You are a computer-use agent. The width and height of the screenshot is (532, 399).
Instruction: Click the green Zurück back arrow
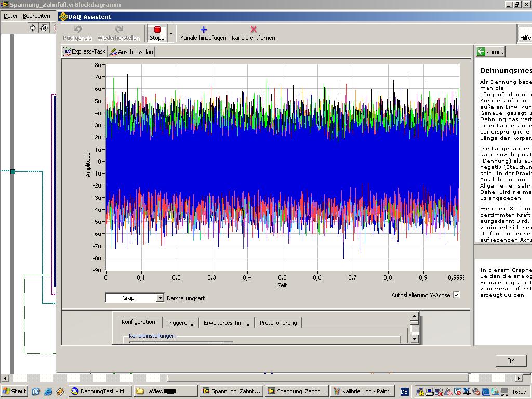(481, 51)
